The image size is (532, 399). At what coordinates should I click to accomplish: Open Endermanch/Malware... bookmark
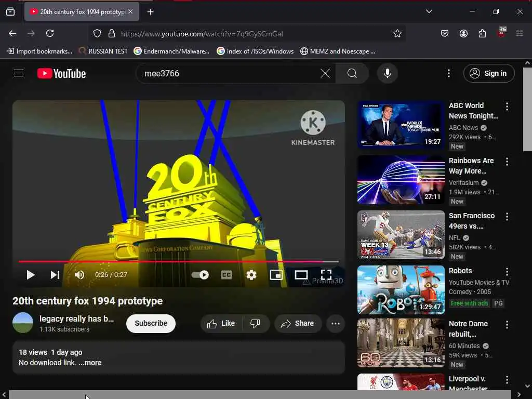click(171, 51)
